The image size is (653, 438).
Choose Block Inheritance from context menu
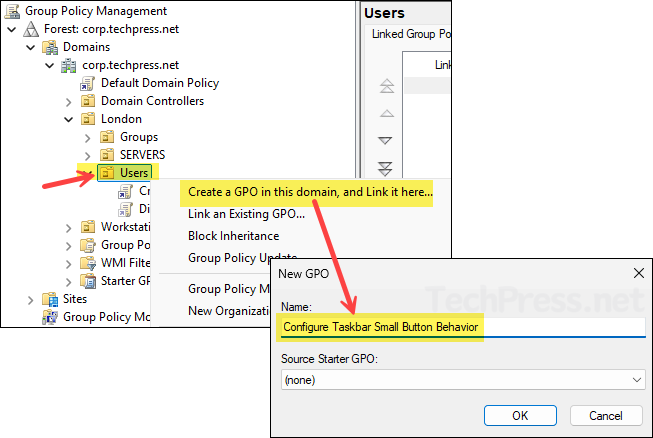[233, 236]
